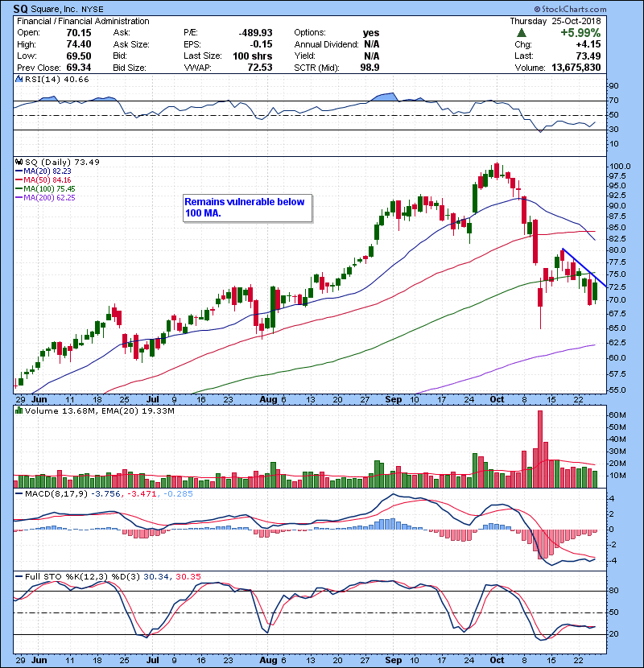The image size is (644, 668).
Task: Click the Open 70.15 value
Action: click(79, 33)
